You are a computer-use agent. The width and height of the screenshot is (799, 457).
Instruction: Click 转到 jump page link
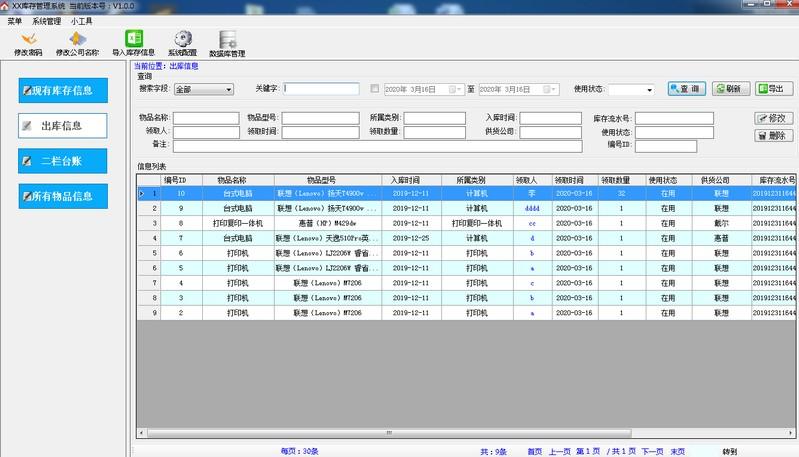click(730, 451)
